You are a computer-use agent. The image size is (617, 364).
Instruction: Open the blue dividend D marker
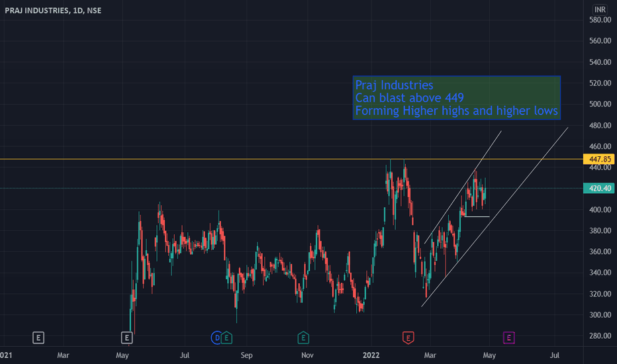point(216,338)
